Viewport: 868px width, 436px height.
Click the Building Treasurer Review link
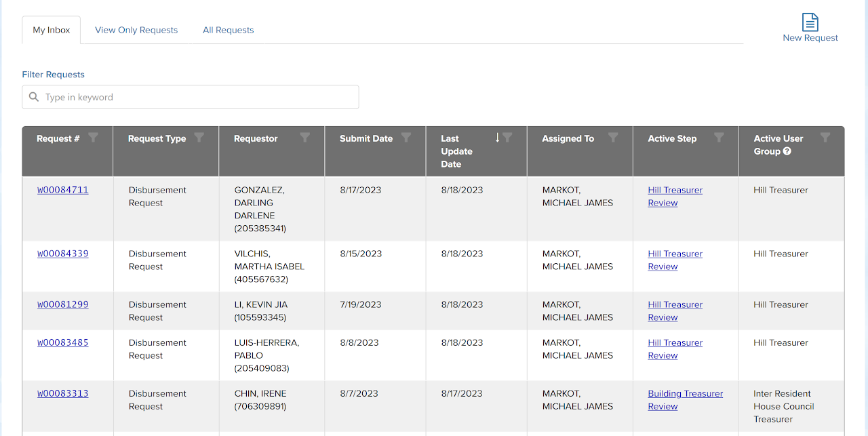point(685,393)
